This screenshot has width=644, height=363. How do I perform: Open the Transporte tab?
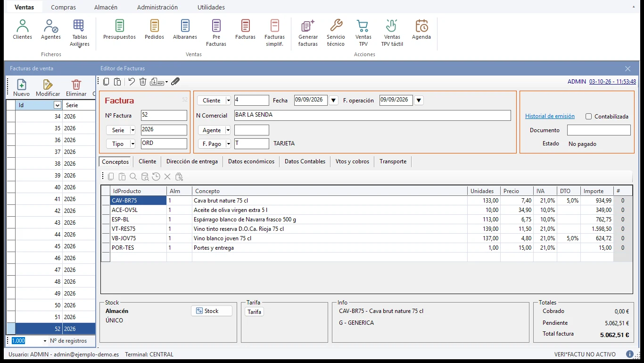point(393,161)
